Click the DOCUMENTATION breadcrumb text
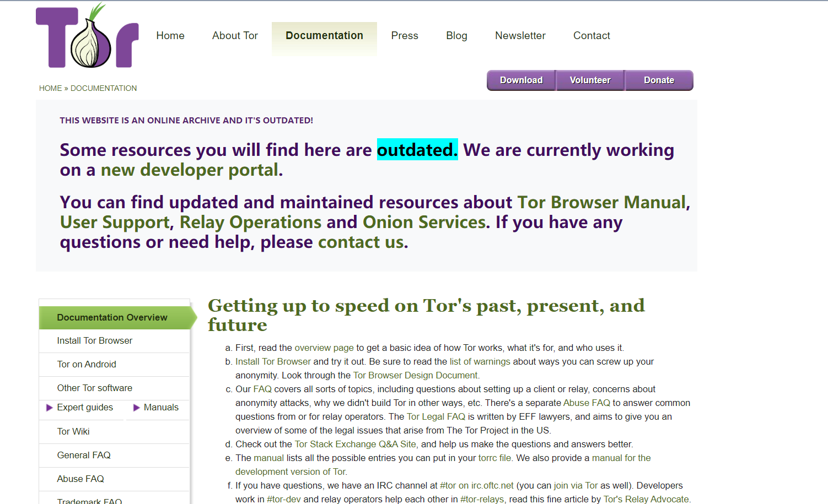Viewport: 828px width, 504px height. click(104, 88)
